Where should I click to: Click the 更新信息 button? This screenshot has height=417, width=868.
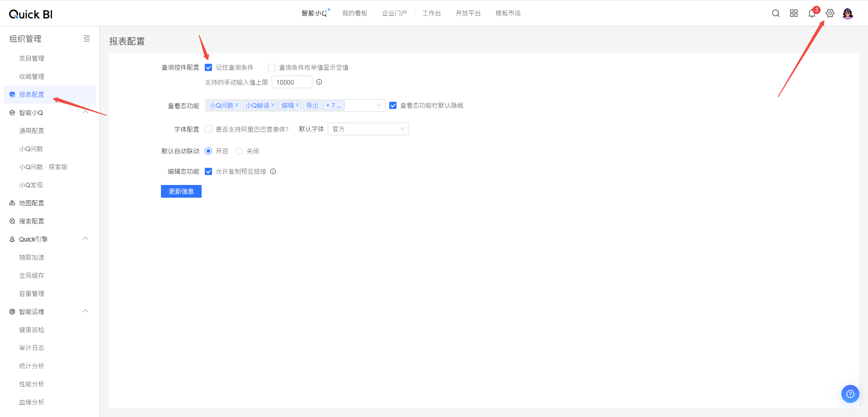pyautogui.click(x=181, y=191)
